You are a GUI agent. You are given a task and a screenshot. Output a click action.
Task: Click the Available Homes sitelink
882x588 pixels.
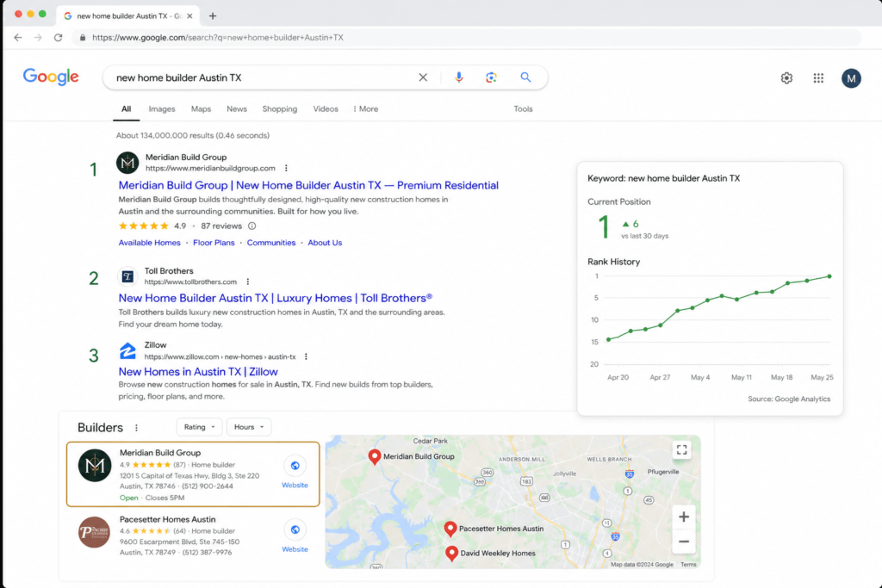tap(149, 243)
